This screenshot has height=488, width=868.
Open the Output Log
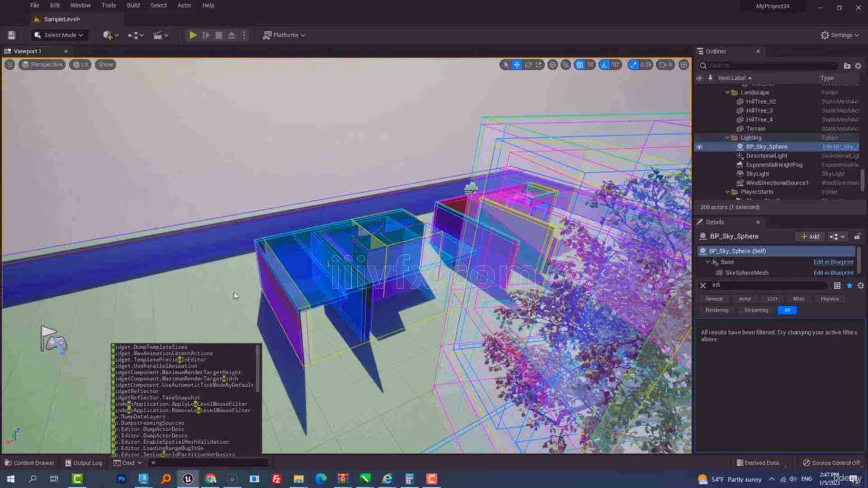point(84,463)
